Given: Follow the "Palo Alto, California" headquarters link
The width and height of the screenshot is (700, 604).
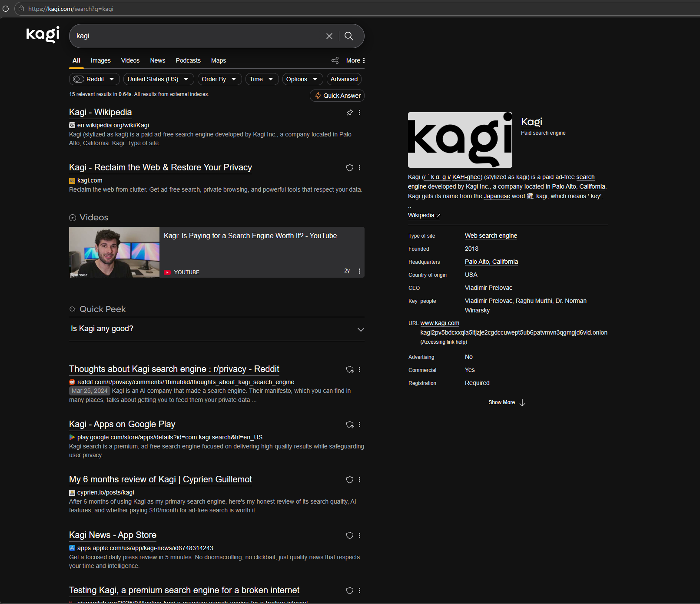Looking at the screenshot, I should point(491,262).
